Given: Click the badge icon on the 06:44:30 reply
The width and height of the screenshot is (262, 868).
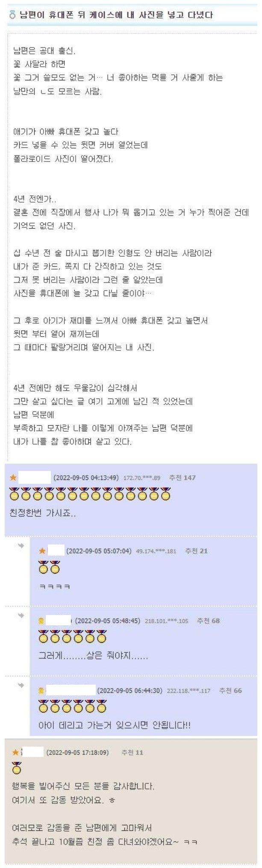Looking at the screenshot, I should pyautogui.click(x=41, y=690).
